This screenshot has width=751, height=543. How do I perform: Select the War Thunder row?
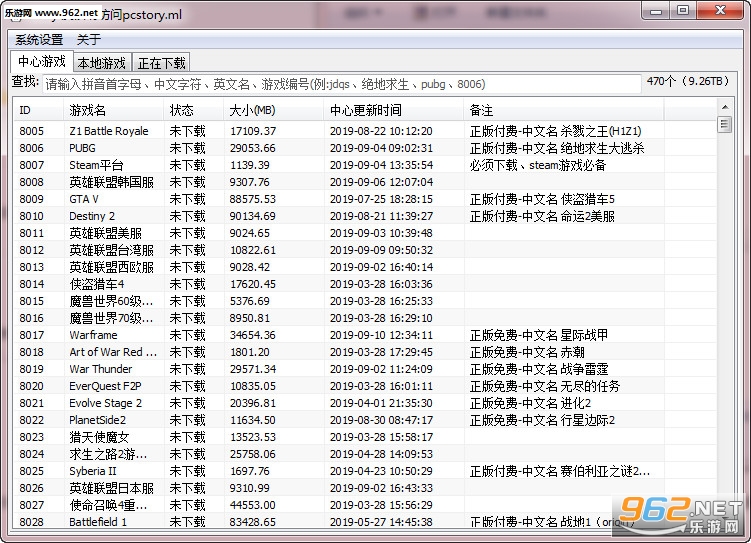[x=365, y=369]
